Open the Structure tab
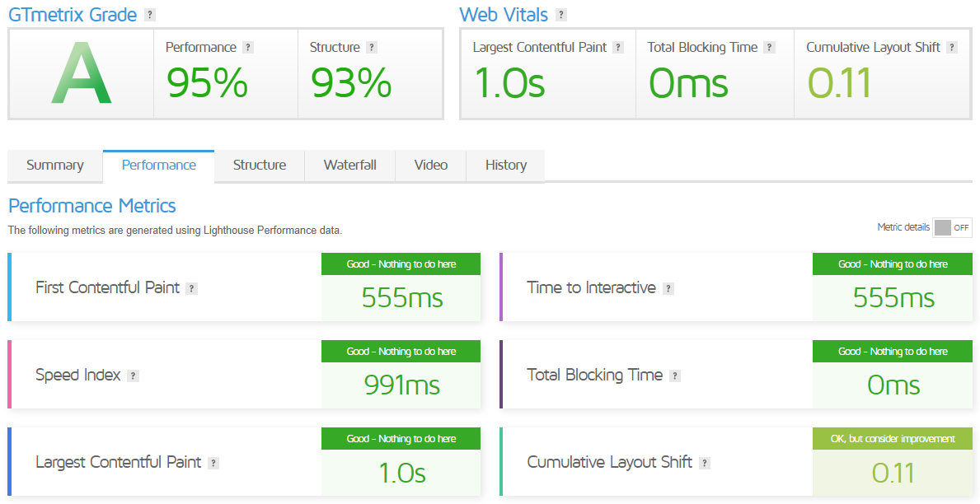The height and width of the screenshot is (504, 980). (260, 166)
